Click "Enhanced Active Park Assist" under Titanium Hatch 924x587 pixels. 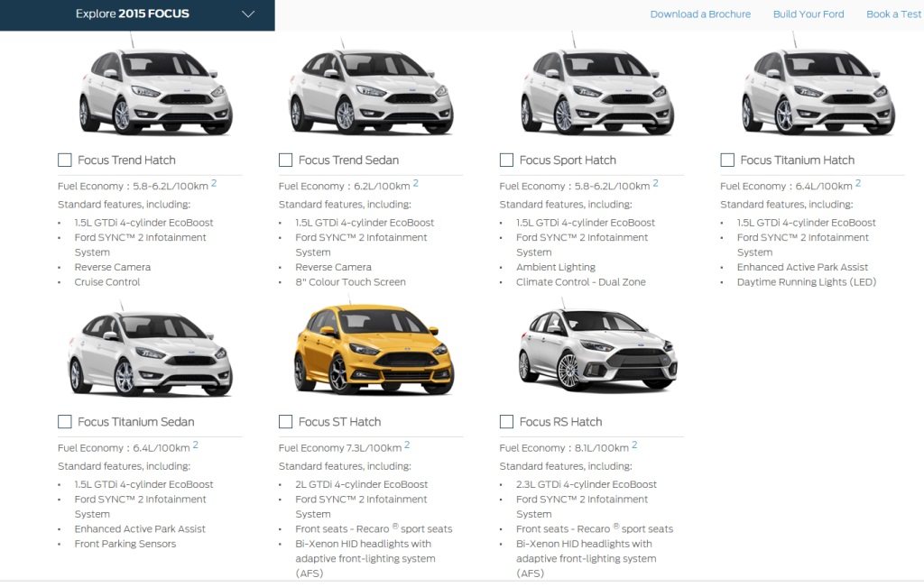pos(802,267)
